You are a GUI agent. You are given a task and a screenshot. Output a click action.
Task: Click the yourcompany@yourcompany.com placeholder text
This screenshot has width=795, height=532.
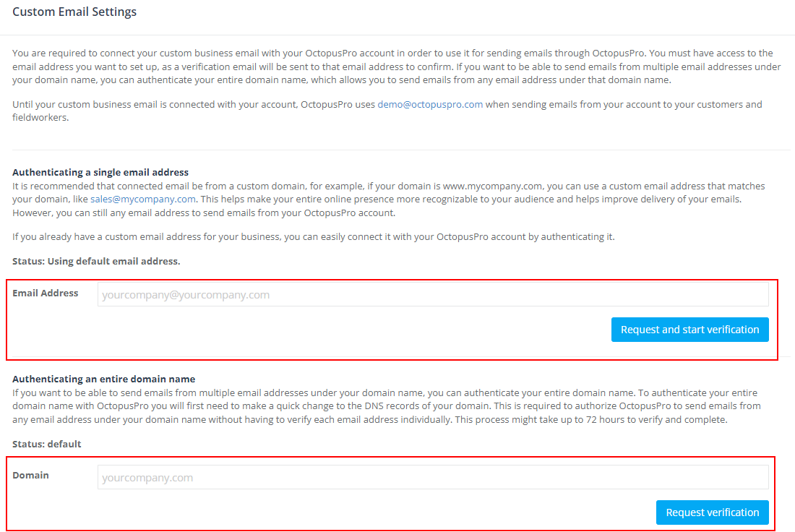186,295
